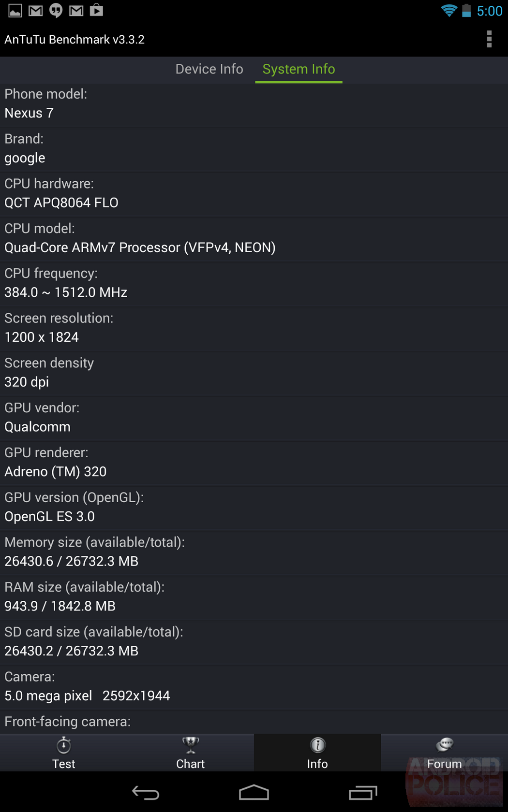Open the Hangouts quote notification icon
This screenshot has height=812, width=508.
[x=56, y=10]
